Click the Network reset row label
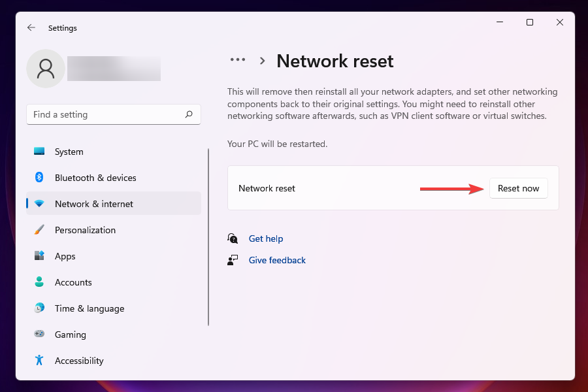The height and width of the screenshot is (392, 588). 267,188
